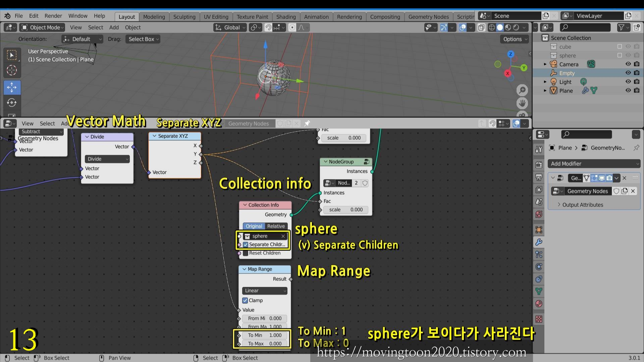Open the Drag Select Box dropdown
Image resolution: width=644 pixels, height=362 pixels.
[143, 39]
